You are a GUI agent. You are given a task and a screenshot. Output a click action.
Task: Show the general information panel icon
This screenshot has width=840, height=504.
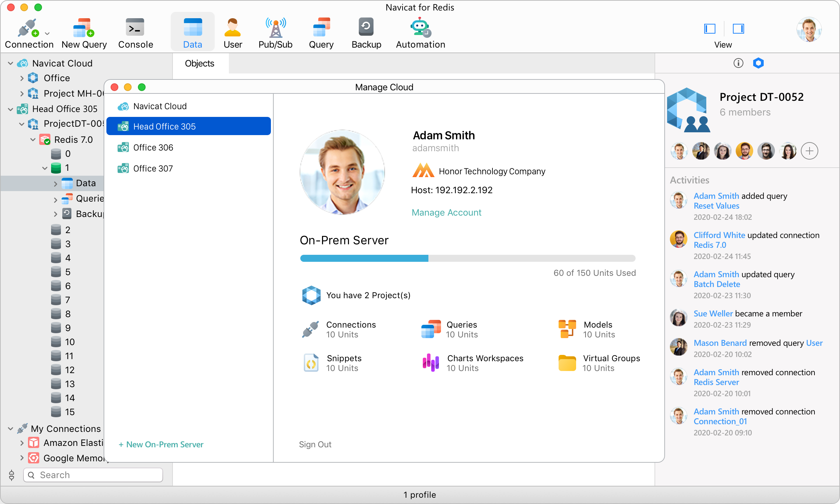tap(738, 63)
